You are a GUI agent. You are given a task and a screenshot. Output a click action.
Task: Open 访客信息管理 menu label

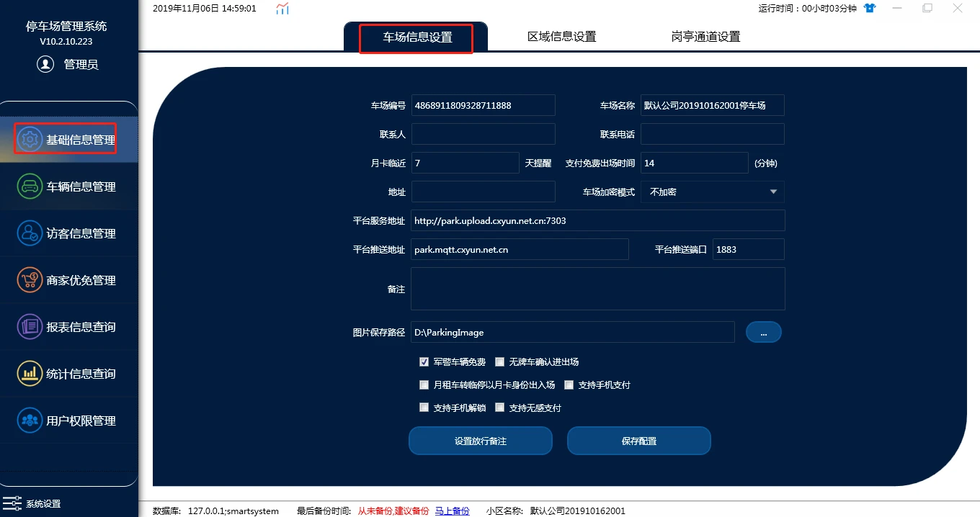[x=81, y=233]
